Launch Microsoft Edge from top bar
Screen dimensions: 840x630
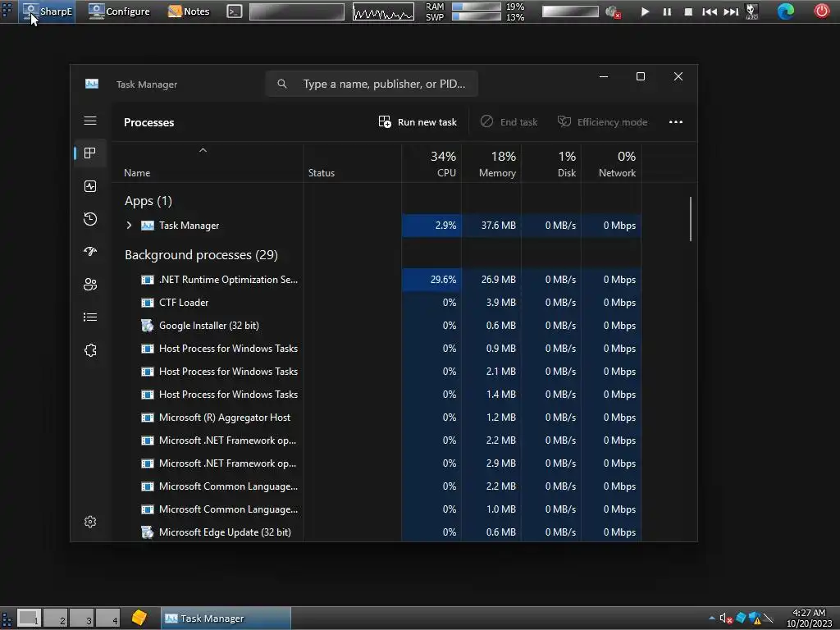[x=785, y=11]
